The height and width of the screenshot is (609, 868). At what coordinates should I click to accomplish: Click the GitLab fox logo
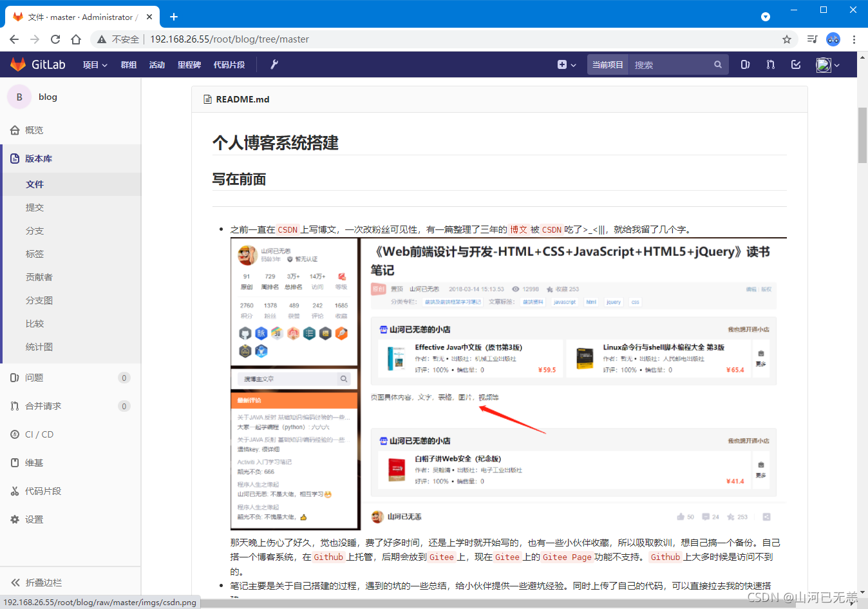(18, 64)
